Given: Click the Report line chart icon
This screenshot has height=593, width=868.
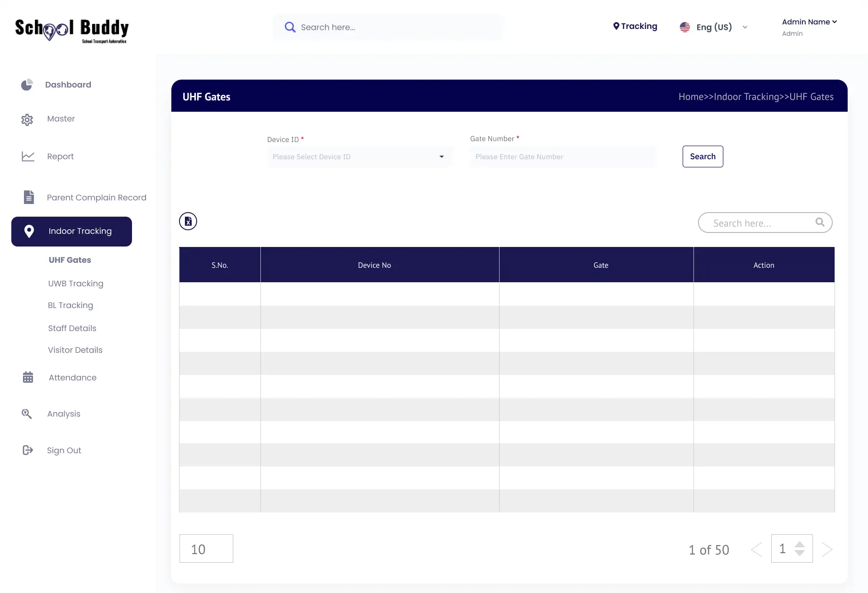Looking at the screenshot, I should [x=28, y=157].
